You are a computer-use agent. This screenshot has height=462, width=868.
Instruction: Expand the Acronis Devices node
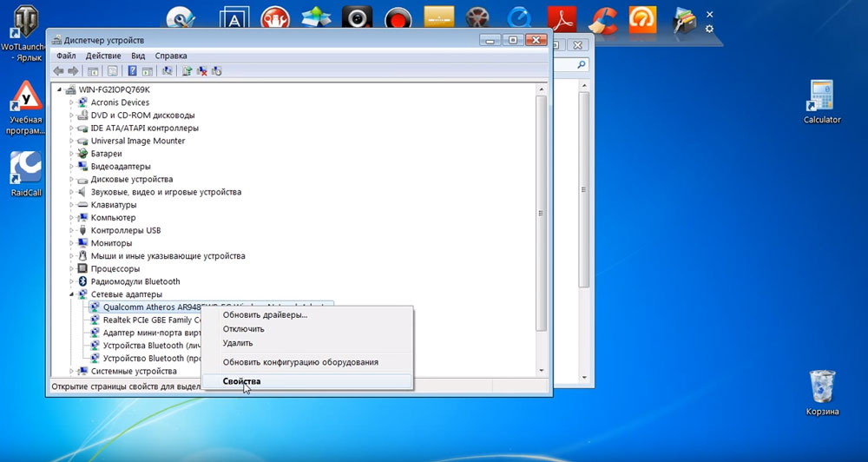[72, 102]
